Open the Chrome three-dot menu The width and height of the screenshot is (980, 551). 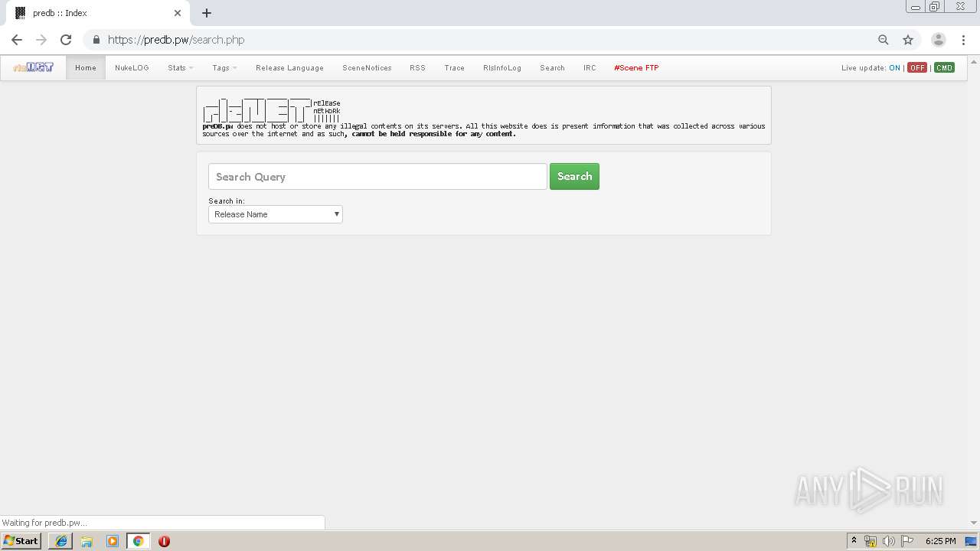coord(963,40)
